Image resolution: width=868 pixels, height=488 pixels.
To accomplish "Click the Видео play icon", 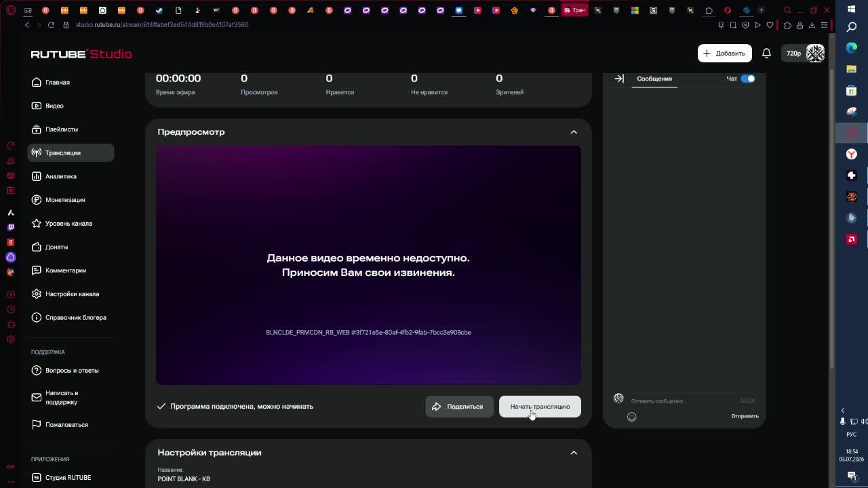I will [37, 106].
